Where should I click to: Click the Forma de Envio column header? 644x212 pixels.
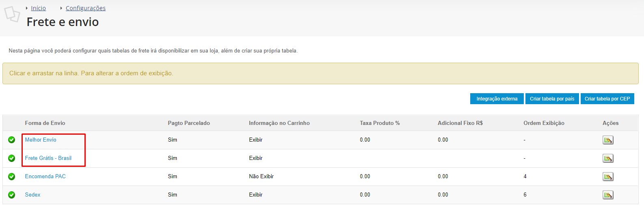click(x=45, y=123)
